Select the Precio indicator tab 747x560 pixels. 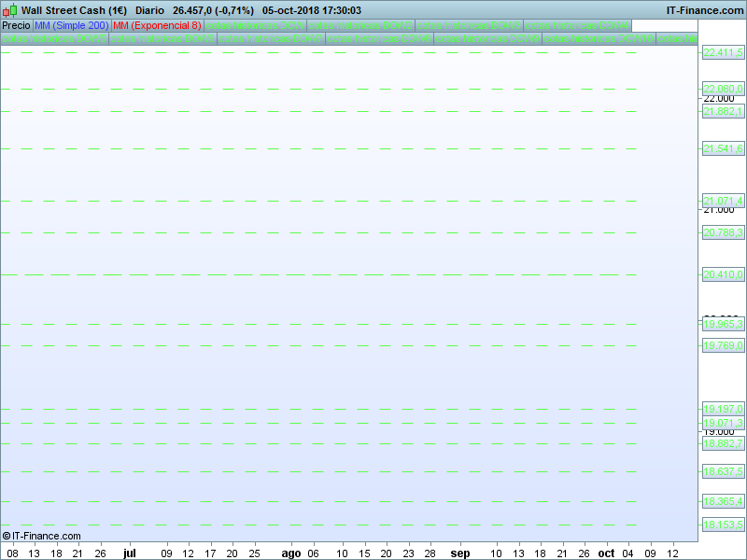tap(16, 26)
